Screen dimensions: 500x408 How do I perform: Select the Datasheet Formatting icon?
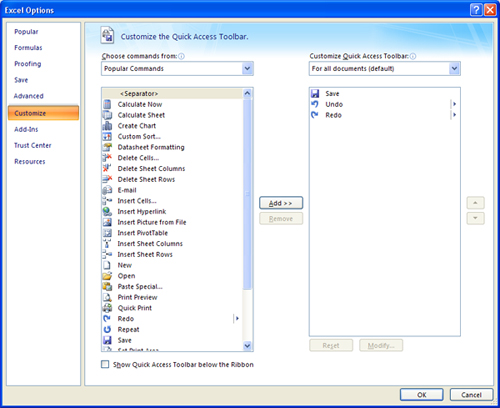click(107, 147)
